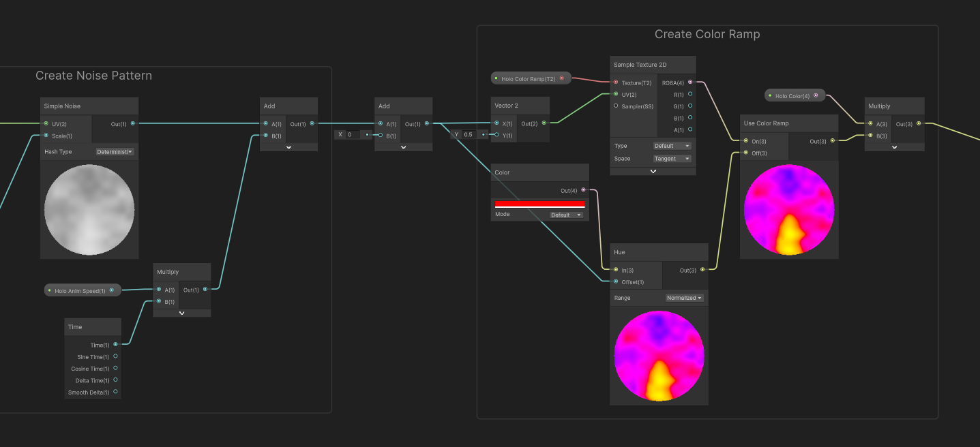
Task: Click the Out(1) output port on Simple Noise
Action: (x=133, y=123)
